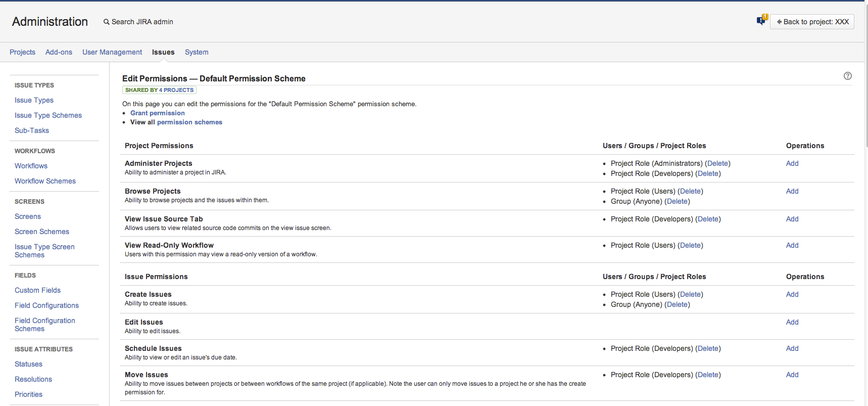The height and width of the screenshot is (406, 868).
Task: Delete Users role from Browse Projects
Action: click(x=690, y=191)
